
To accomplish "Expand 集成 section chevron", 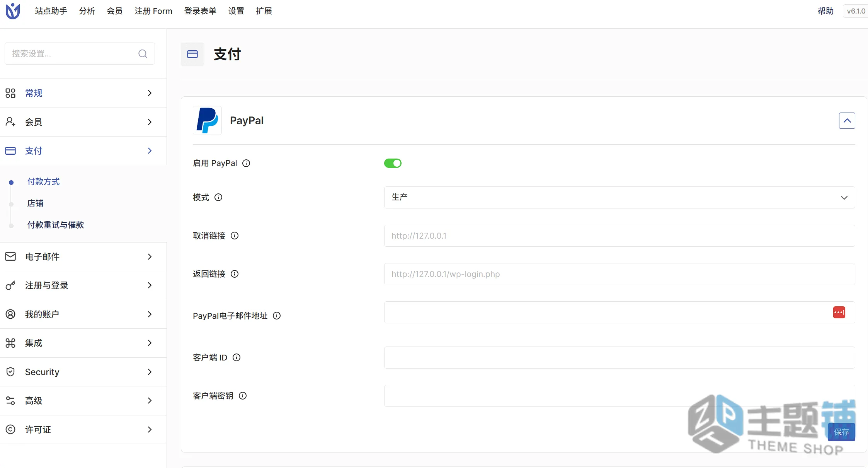I will coord(150,343).
